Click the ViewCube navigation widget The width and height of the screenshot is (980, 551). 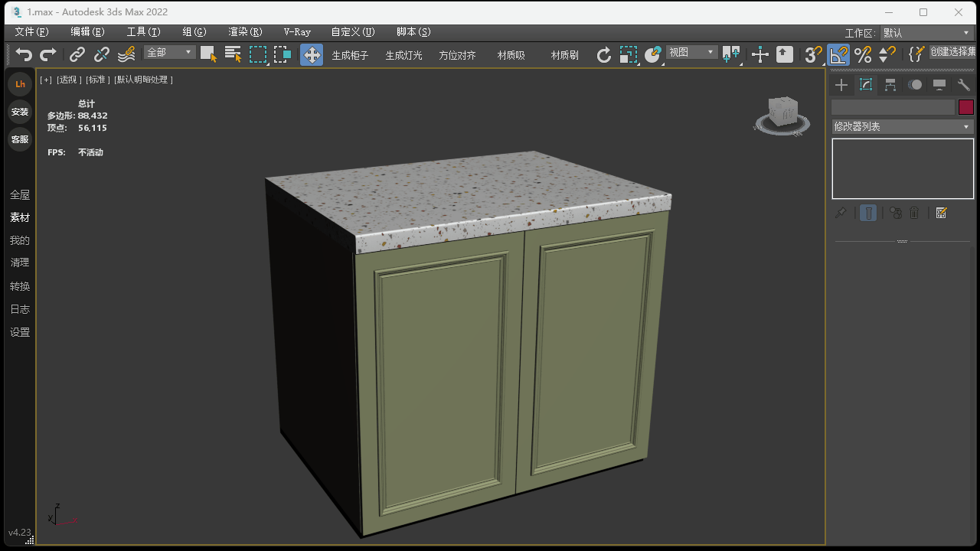[x=782, y=116]
